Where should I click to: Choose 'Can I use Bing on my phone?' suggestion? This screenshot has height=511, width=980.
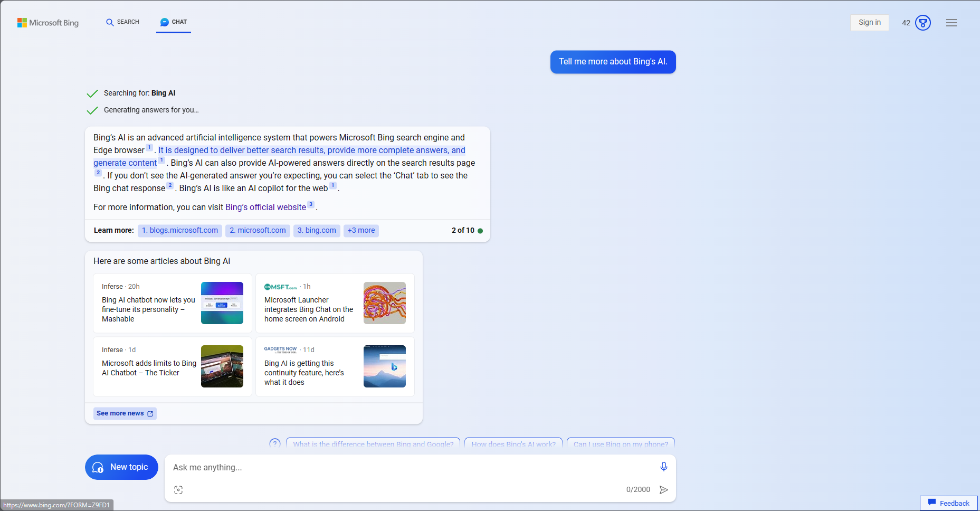tap(621, 444)
